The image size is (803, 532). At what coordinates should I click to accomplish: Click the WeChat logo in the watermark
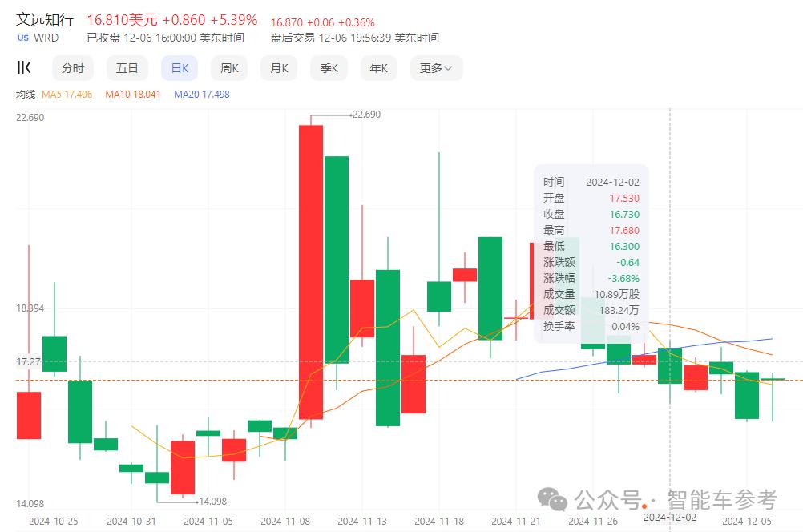tap(552, 499)
